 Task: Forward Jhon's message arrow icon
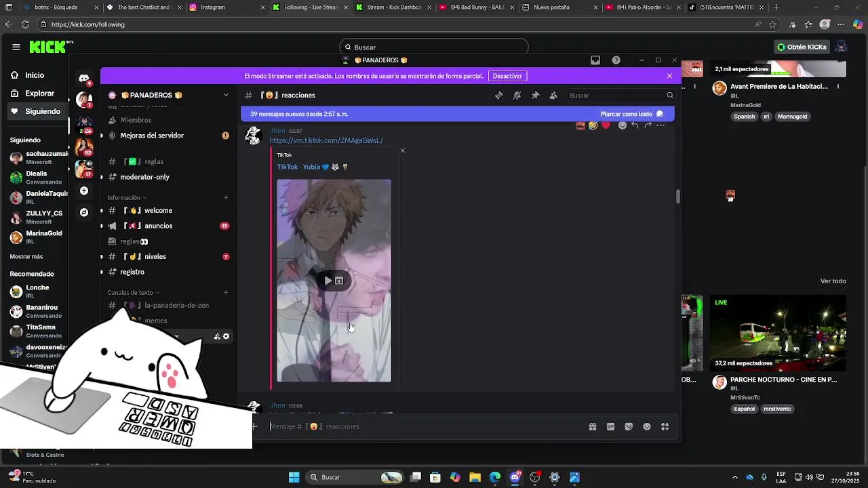click(x=648, y=125)
